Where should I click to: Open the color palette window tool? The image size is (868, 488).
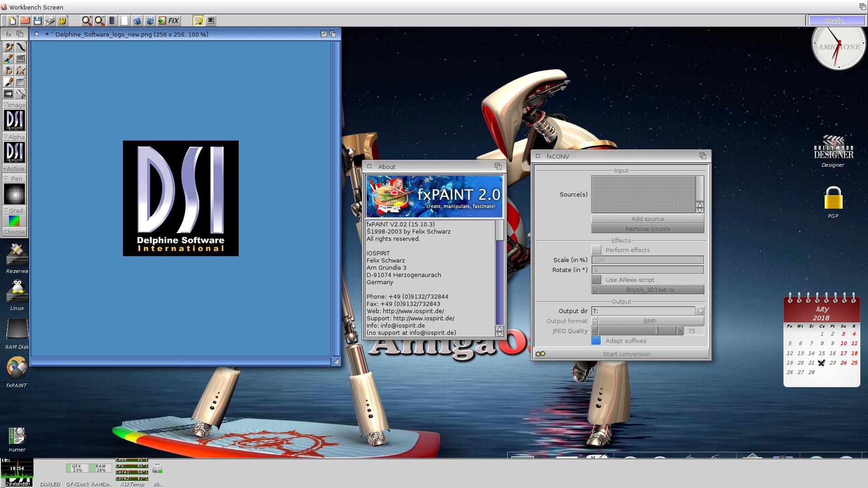click(x=21, y=59)
